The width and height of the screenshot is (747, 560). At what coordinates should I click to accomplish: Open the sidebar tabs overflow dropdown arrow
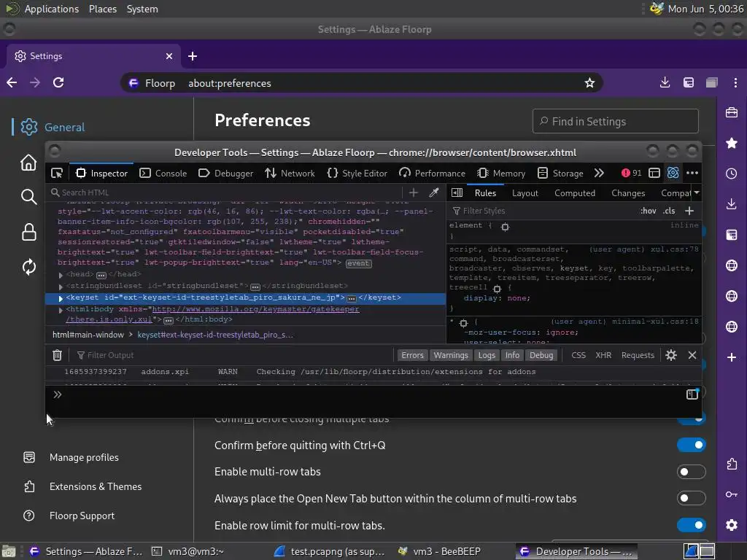click(x=697, y=192)
